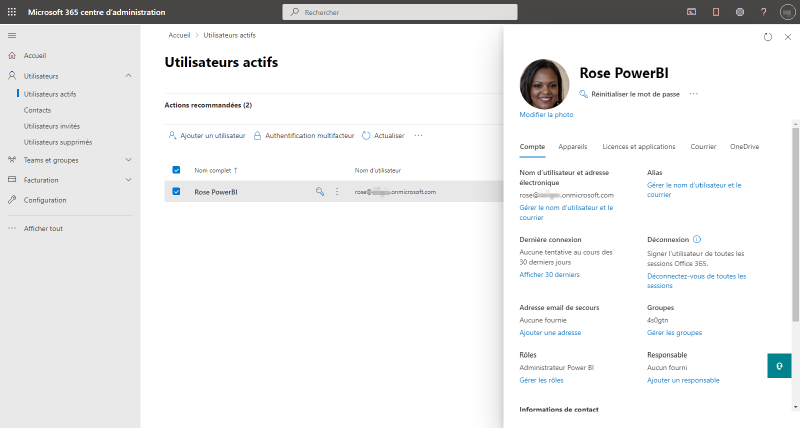Viewport: 800px width, 428px height.
Task: Open the account avatar in header
Action: pos(787,12)
